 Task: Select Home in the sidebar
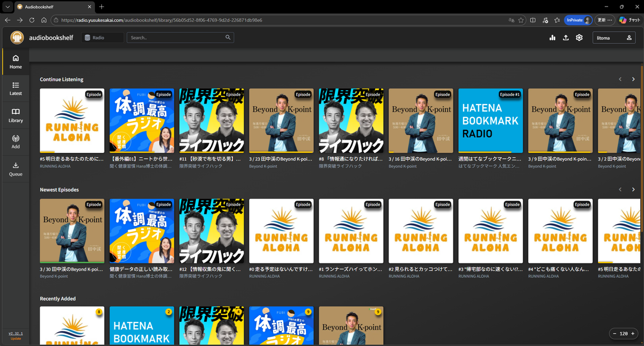[16, 62]
